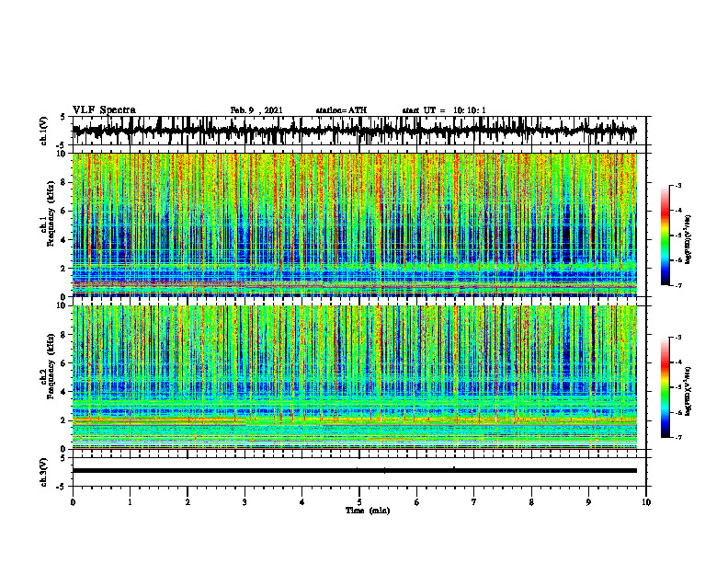Click the time axis tick label '9'

click(x=588, y=502)
